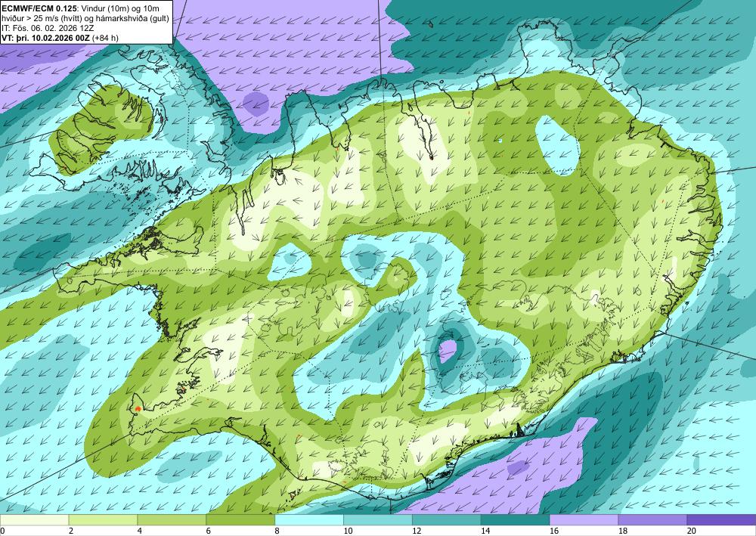Click the legend scale label '10'
The width and height of the screenshot is (756, 536).
point(348,531)
